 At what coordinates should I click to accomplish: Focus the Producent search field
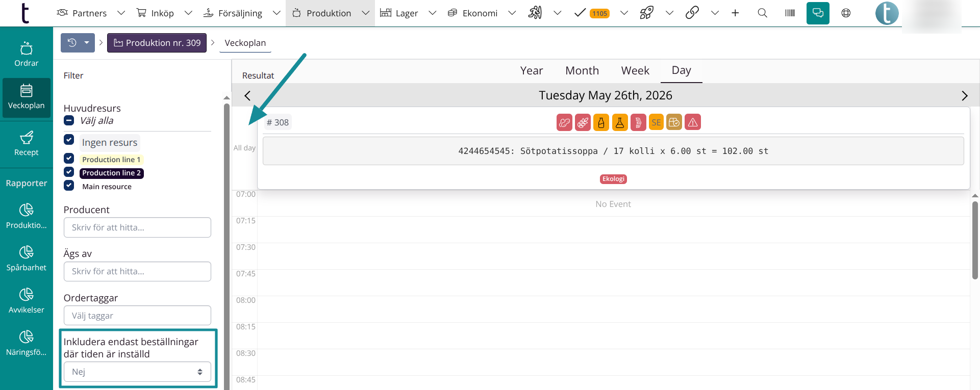137,227
